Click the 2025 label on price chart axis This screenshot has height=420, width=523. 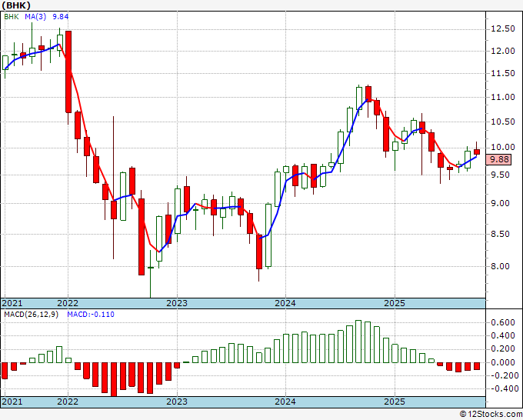(395, 303)
